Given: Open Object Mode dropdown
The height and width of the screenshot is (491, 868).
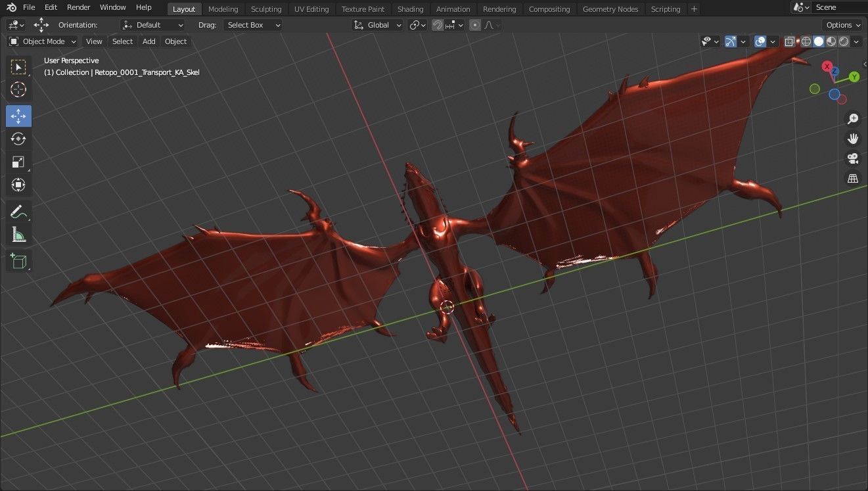Looking at the screenshot, I should pos(43,41).
